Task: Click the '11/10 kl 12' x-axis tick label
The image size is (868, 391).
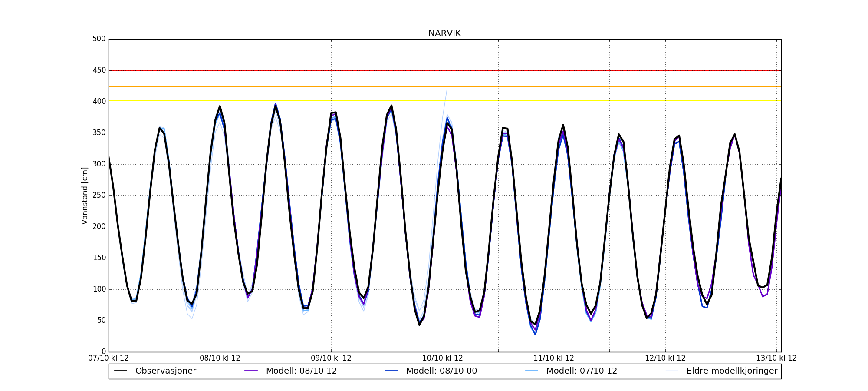Action: (x=554, y=358)
